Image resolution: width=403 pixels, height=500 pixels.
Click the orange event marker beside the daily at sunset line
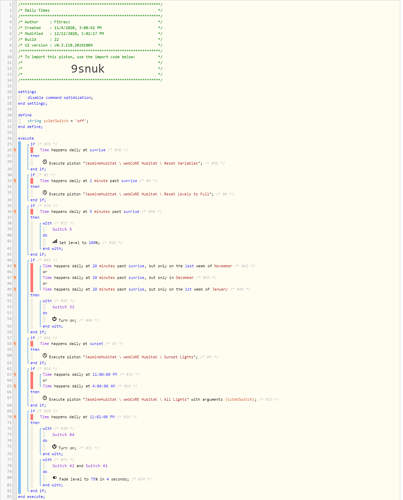[15, 344]
